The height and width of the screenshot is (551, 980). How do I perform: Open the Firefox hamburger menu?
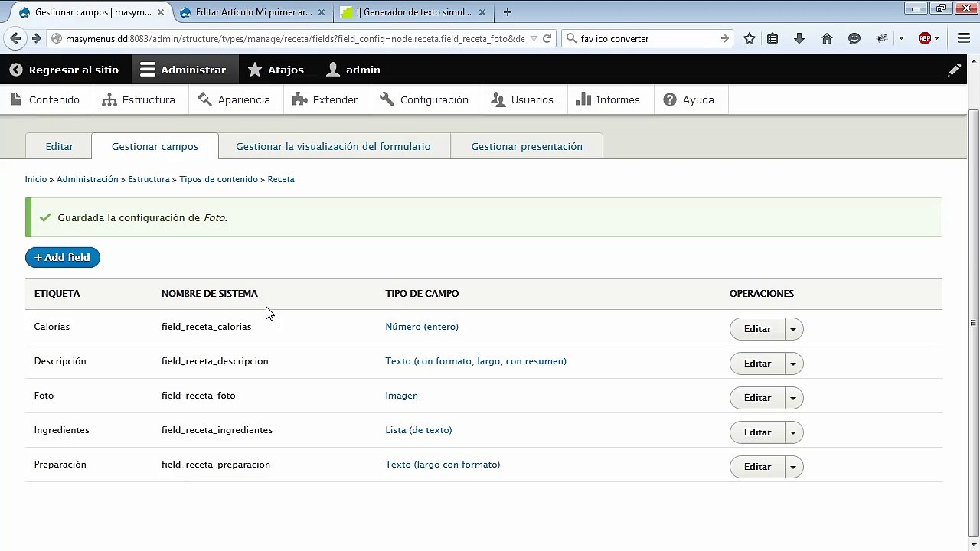coord(964,39)
